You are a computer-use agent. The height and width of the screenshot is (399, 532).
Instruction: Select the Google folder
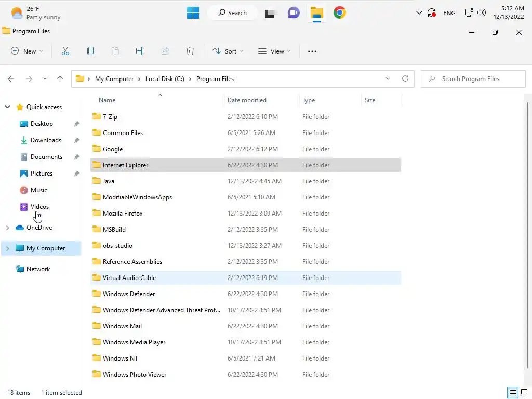246,149
